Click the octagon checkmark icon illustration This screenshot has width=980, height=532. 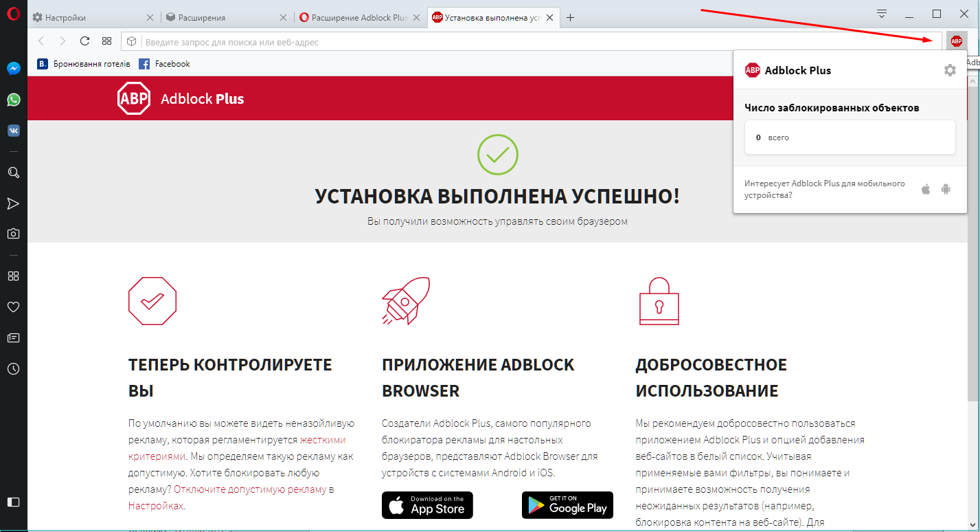[x=152, y=300]
